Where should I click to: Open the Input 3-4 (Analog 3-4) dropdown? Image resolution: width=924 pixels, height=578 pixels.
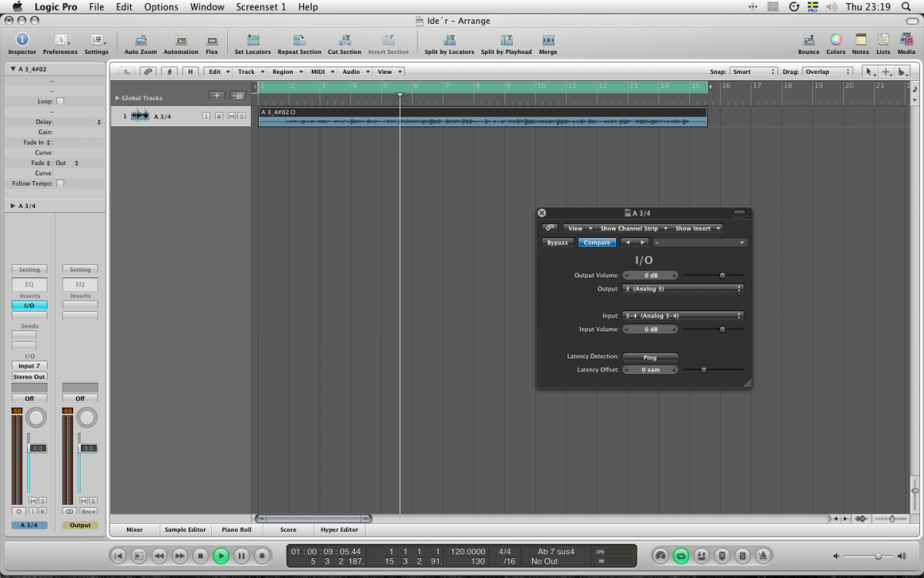click(x=682, y=315)
